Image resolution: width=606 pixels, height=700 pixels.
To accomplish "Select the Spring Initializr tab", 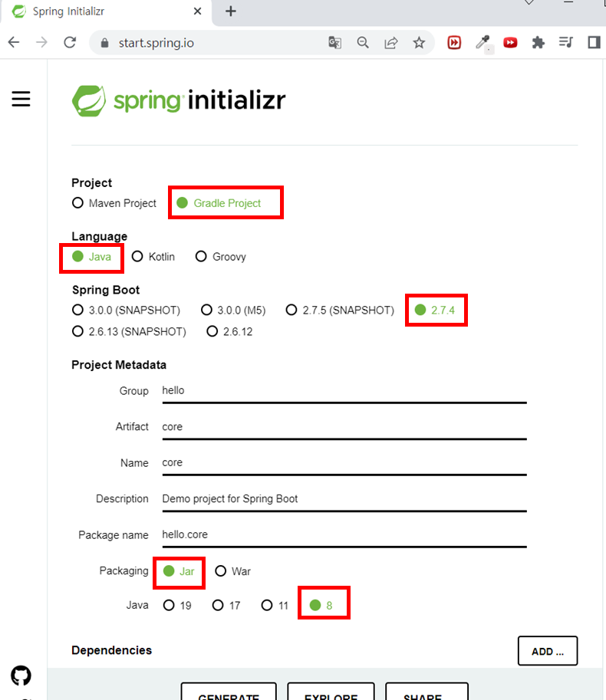I will (x=107, y=12).
